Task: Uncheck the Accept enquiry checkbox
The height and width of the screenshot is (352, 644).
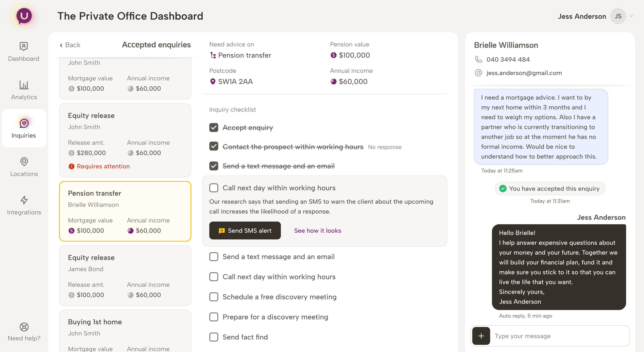Action: click(x=214, y=128)
